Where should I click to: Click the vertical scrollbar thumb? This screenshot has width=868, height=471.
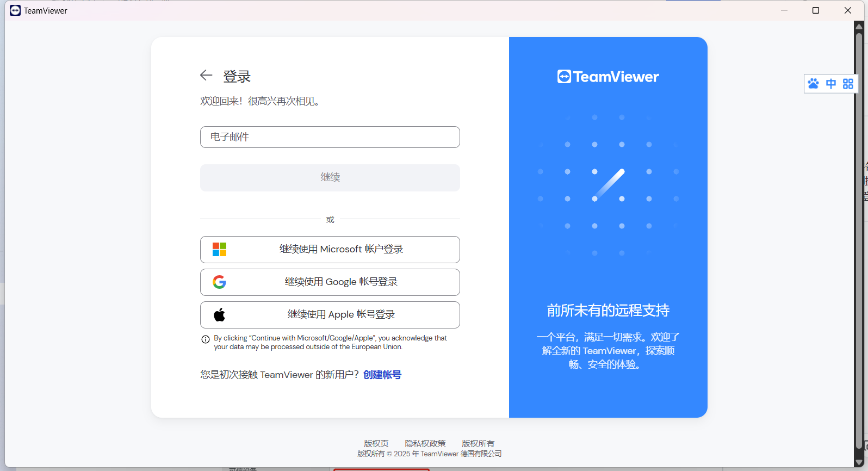[x=859, y=241]
